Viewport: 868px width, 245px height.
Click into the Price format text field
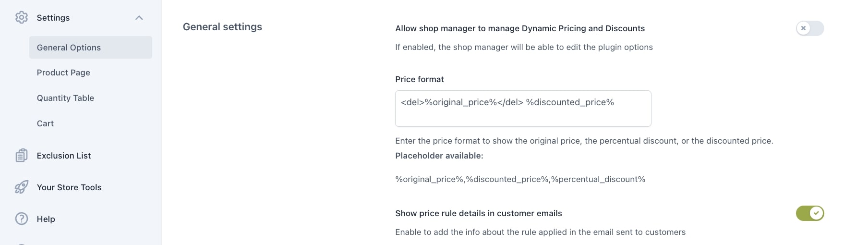tap(523, 109)
